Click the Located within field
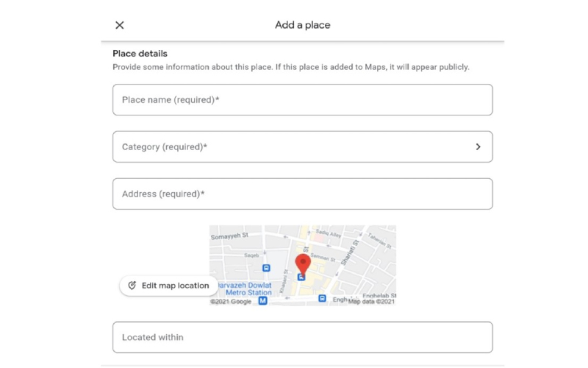This screenshot has width=588, height=368. pos(302,337)
